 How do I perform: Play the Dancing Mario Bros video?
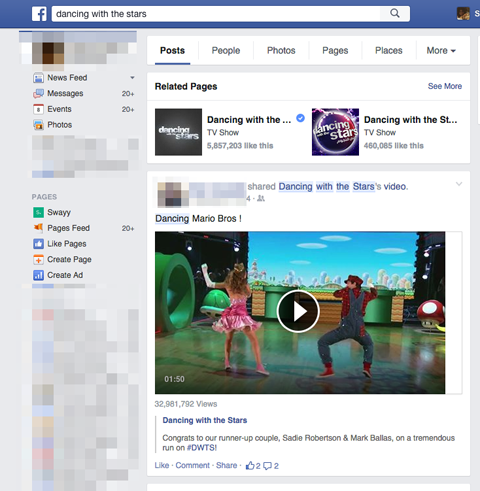[x=298, y=311]
